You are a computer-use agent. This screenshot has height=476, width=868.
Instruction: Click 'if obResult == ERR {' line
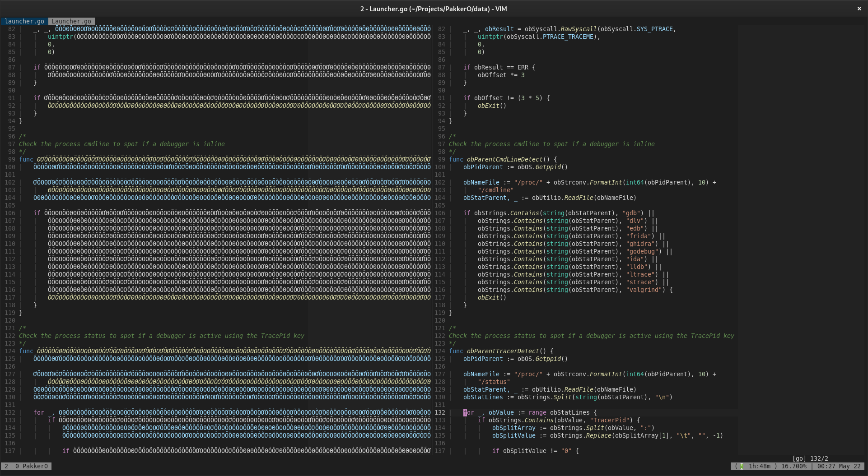pyautogui.click(x=499, y=67)
